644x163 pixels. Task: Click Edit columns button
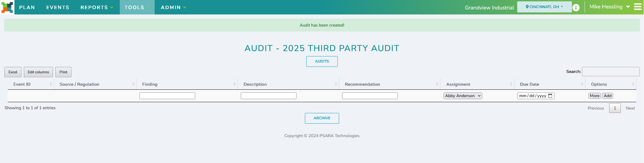[38, 72]
